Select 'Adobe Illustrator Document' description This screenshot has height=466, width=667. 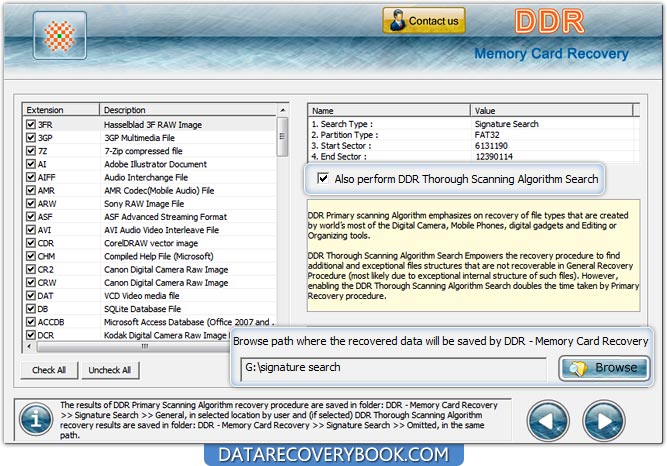click(156, 164)
